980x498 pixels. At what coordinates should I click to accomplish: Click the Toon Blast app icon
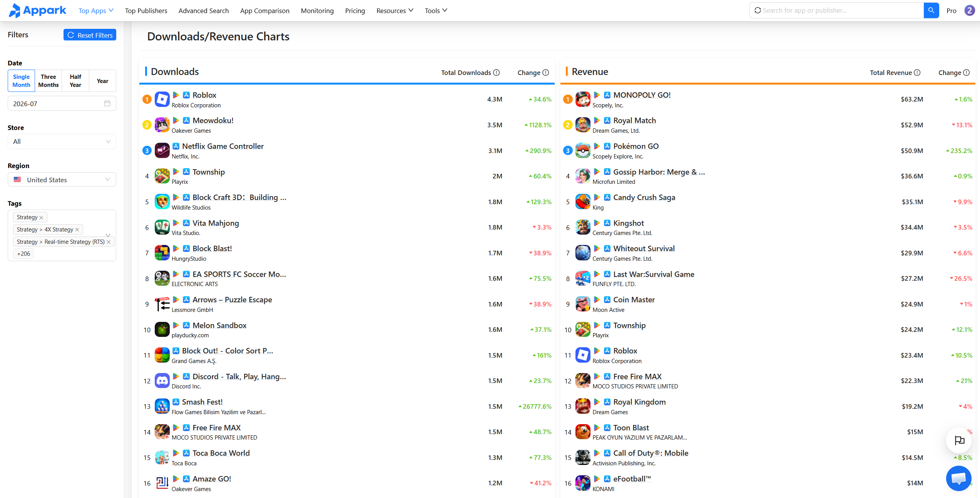[583, 432]
